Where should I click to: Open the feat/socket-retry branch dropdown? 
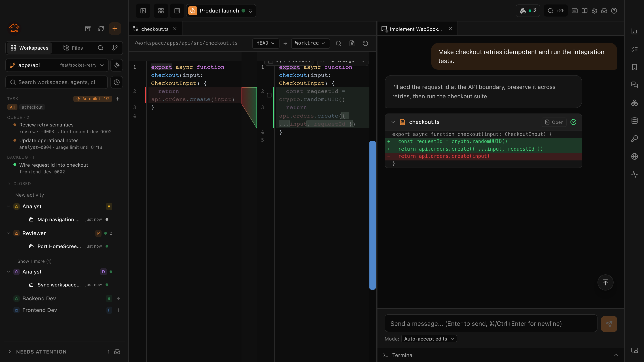pos(82,65)
